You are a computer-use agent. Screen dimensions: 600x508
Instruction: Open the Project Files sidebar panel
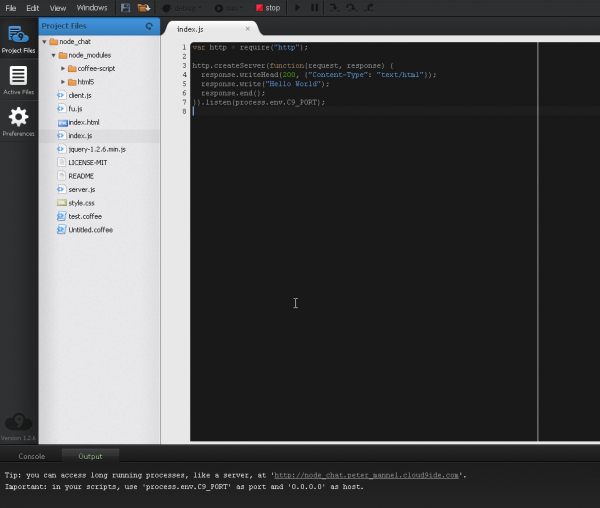pos(18,40)
